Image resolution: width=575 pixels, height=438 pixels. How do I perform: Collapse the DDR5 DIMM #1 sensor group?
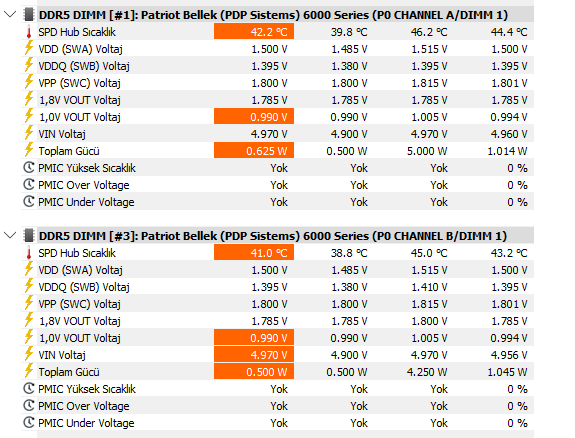10,15
